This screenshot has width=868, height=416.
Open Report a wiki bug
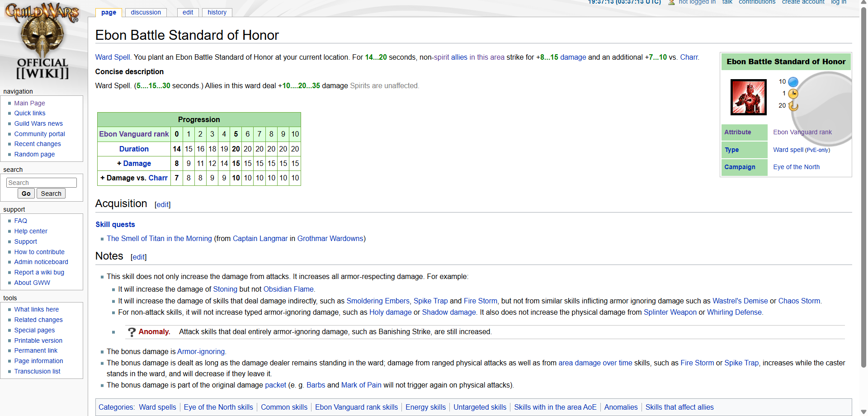tap(39, 272)
